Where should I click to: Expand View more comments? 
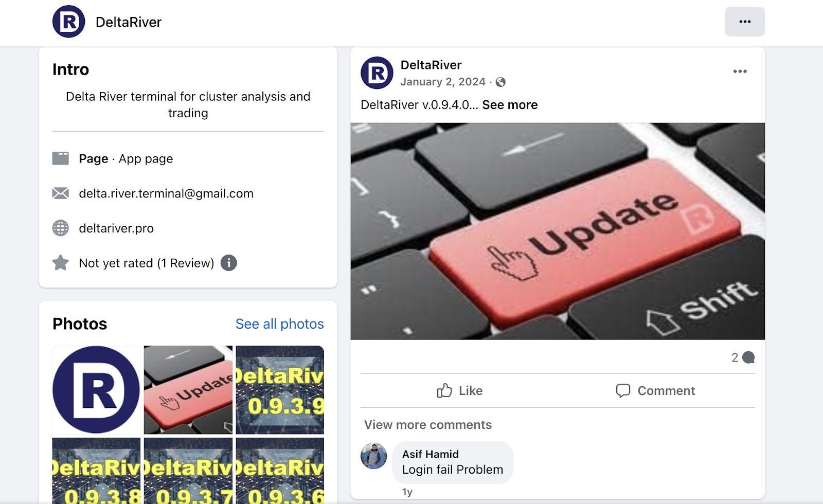(x=428, y=425)
